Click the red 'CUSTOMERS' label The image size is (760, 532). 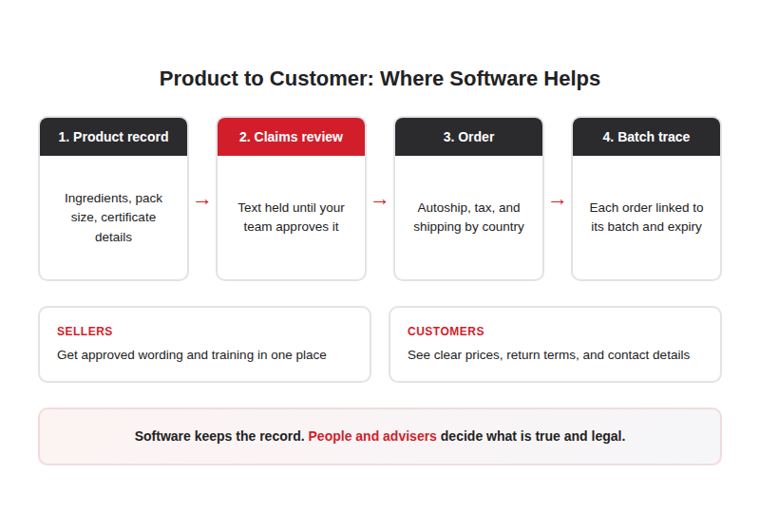(x=446, y=331)
